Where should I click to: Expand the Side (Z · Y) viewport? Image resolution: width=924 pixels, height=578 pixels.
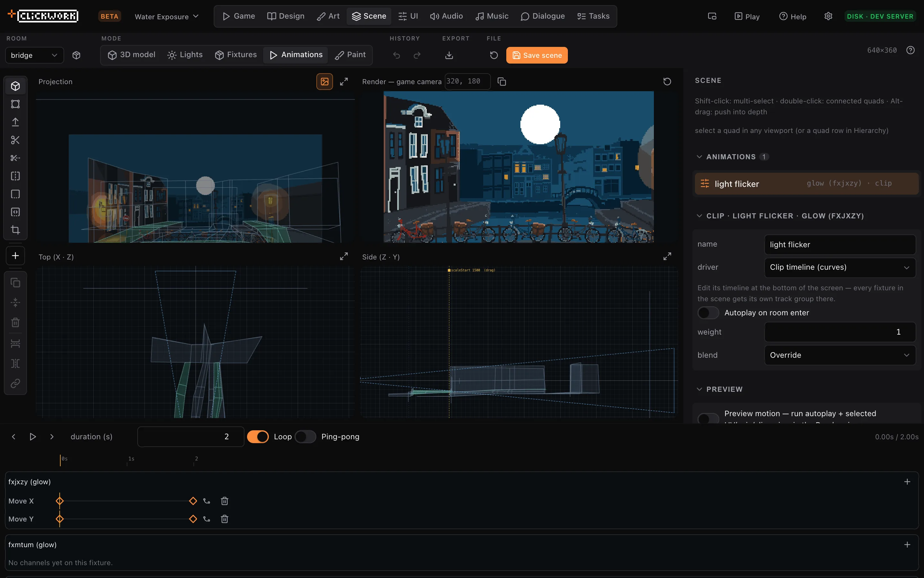pyautogui.click(x=667, y=257)
